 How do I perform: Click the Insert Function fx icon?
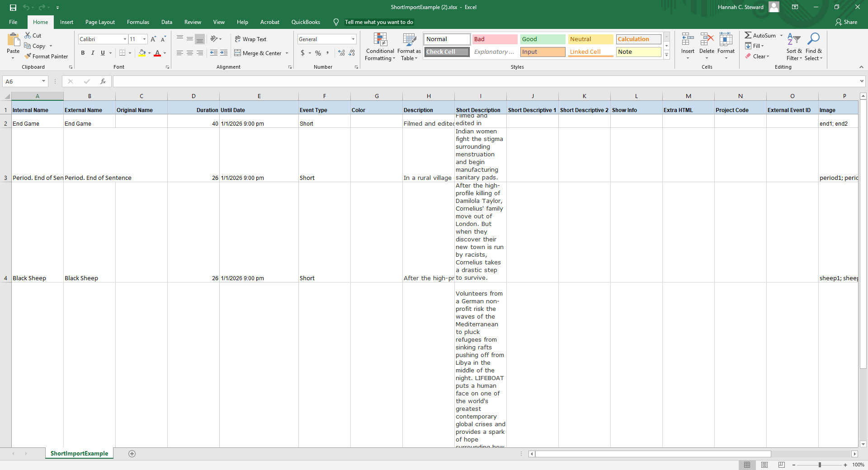pyautogui.click(x=103, y=81)
